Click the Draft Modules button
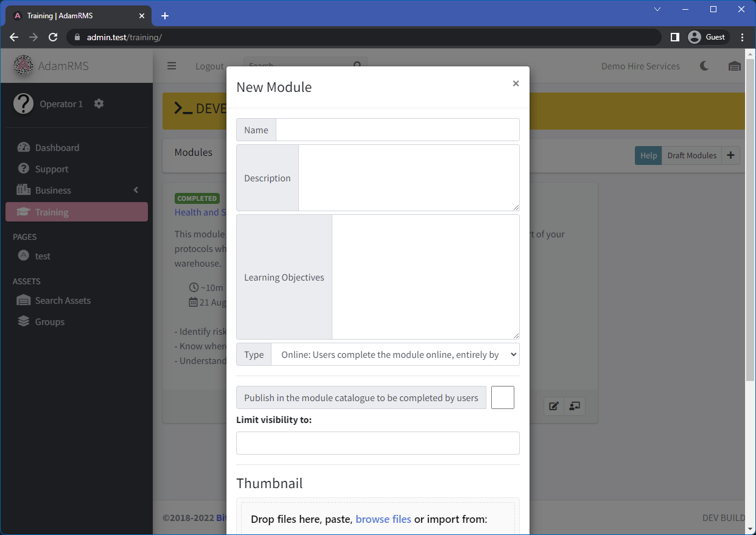 pyautogui.click(x=691, y=155)
